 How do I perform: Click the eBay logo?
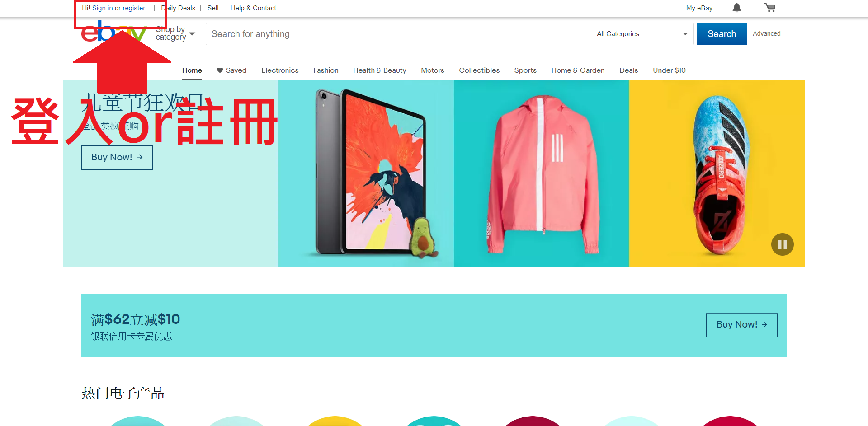113,33
